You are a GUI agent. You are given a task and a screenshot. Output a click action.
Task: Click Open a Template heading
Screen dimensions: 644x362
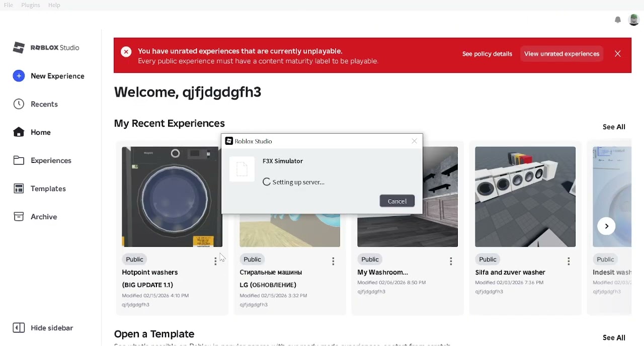coord(154,334)
